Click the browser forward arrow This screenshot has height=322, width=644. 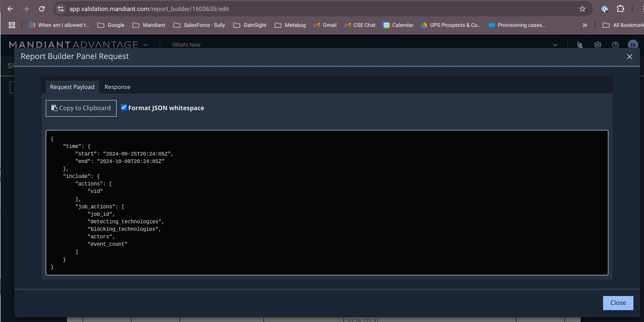tap(26, 9)
